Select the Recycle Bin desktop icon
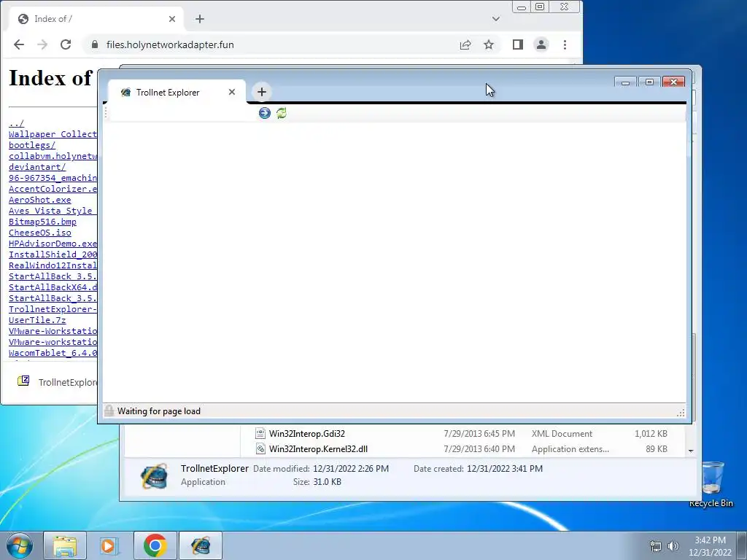This screenshot has height=560, width=747. coord(711,484)
